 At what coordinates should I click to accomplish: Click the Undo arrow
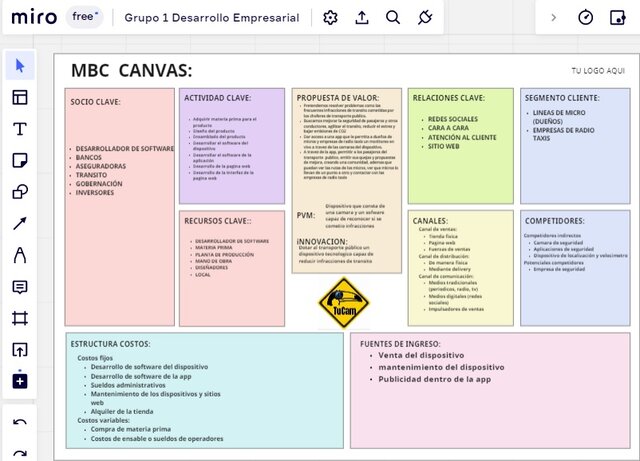pos(20,423)
